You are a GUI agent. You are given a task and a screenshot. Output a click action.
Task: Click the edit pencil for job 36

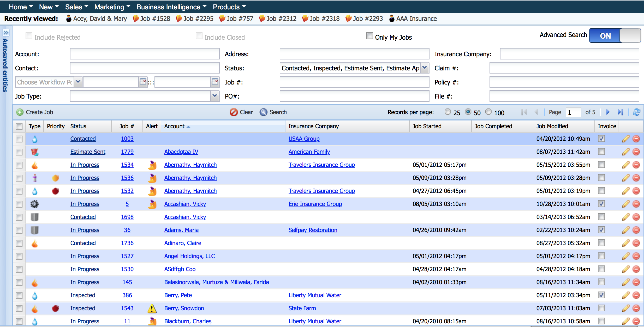tap(625, 230)
